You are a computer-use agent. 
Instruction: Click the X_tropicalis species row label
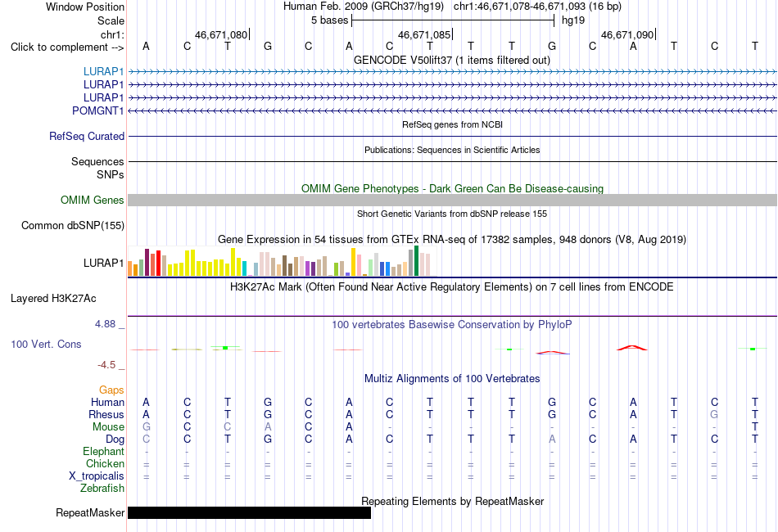(97, 476)
